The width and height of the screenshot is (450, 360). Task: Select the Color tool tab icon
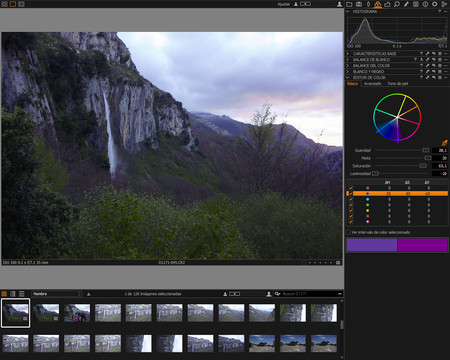(378, 4)
